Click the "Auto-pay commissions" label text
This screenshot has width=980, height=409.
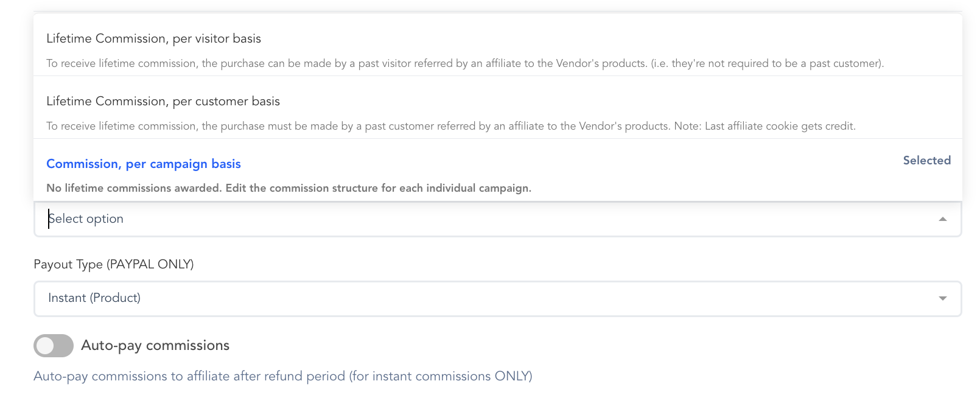coord(155,346)
